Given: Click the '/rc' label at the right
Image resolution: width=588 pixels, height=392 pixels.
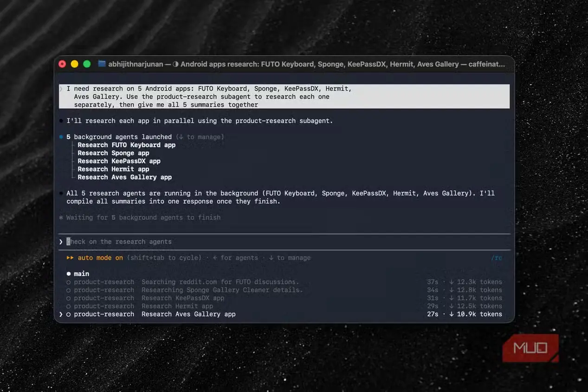Looking at the screenshot, I should [x=497, y=258].
